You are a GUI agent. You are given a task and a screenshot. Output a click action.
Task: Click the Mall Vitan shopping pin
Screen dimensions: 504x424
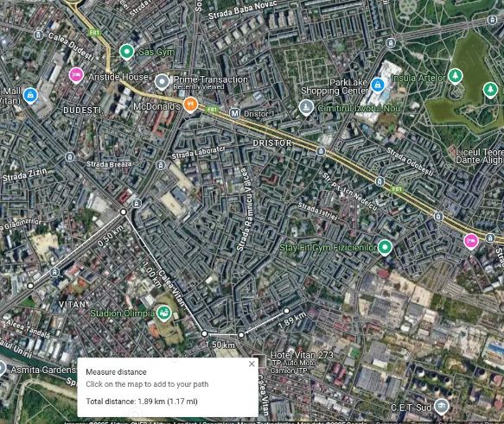click(x=30, y=95)
